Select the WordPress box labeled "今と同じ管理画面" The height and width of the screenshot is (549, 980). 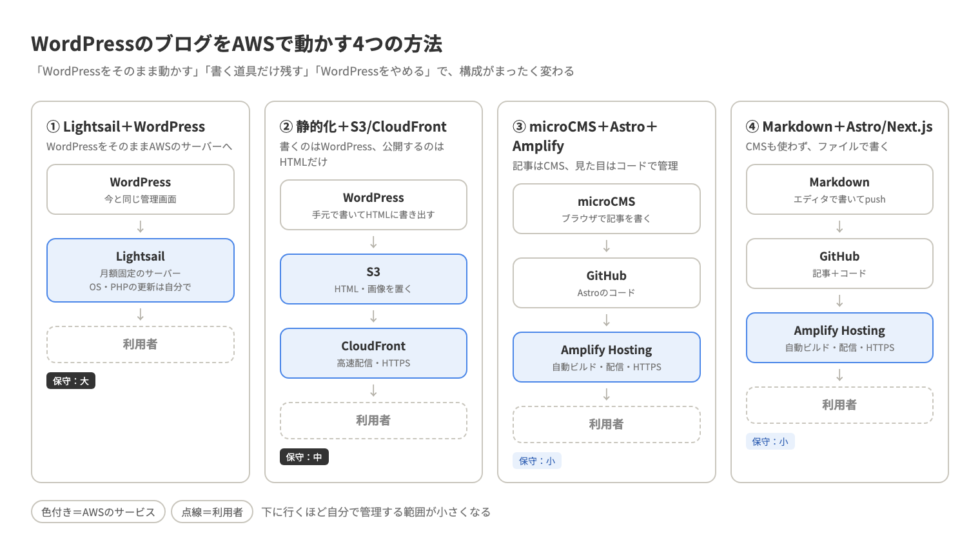141,189
